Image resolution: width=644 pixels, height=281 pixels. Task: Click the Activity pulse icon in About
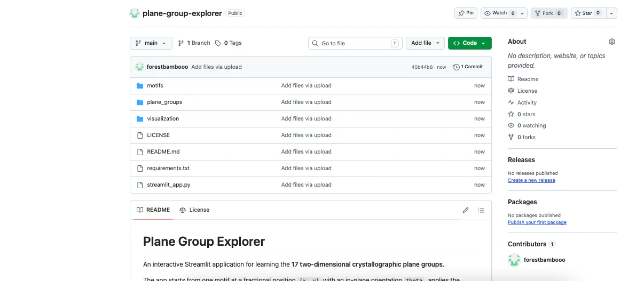point(511,102)
